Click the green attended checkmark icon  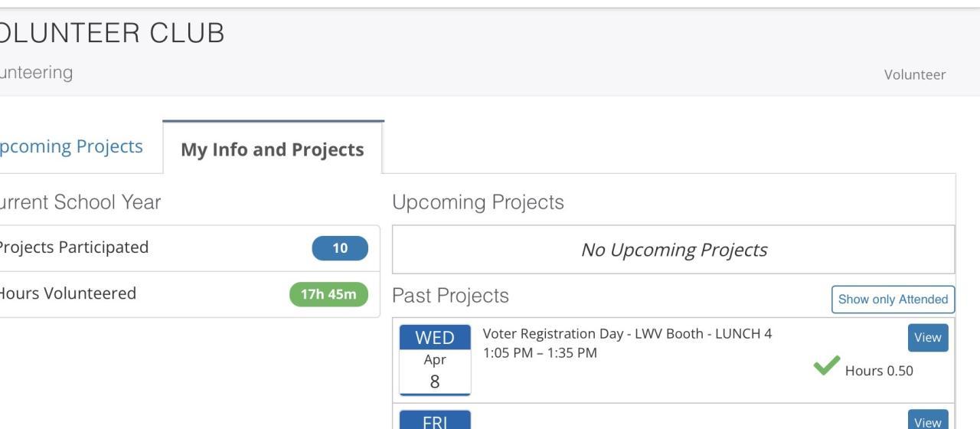tap(826, 366)
